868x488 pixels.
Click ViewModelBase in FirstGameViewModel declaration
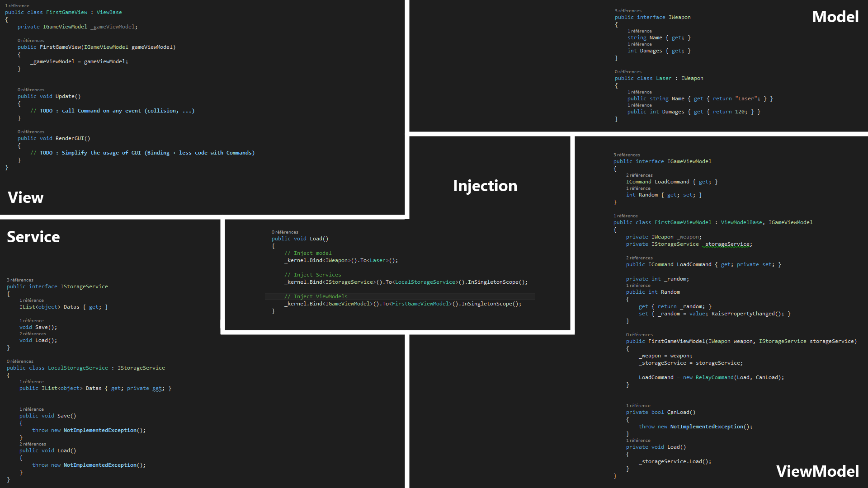point(741,222)
